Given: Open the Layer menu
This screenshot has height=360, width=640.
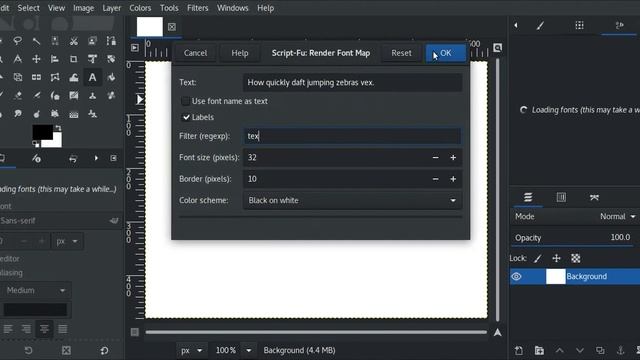Looking at the screenshot, I should coord(111,8).
